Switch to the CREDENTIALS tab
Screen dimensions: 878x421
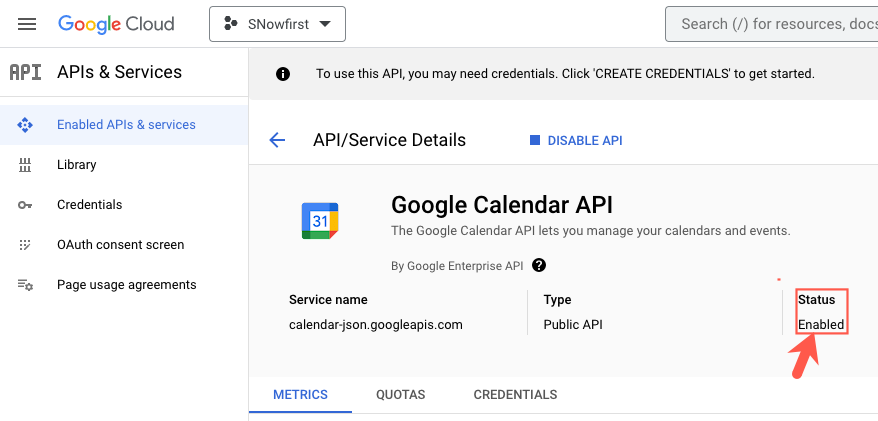click(x=515, y=395)
